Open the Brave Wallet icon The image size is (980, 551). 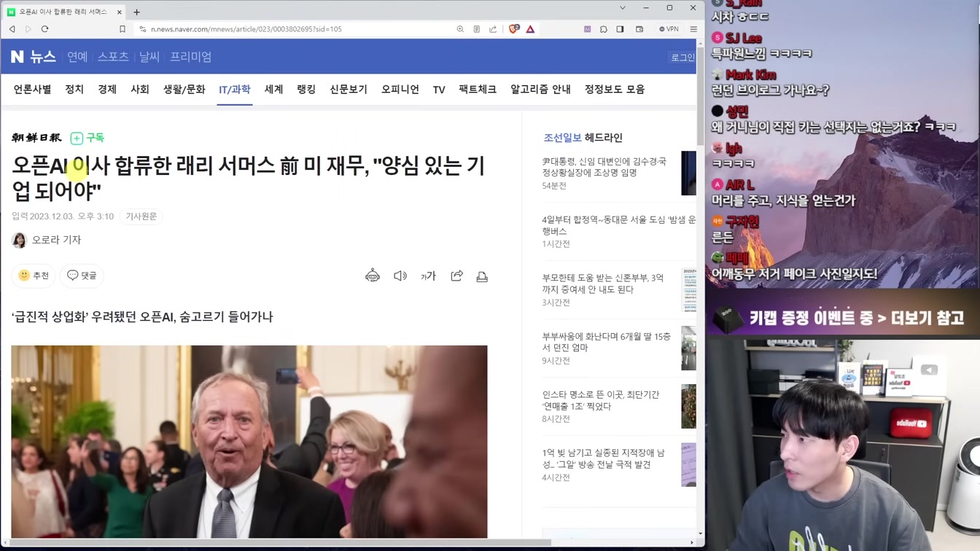(639, 29)
